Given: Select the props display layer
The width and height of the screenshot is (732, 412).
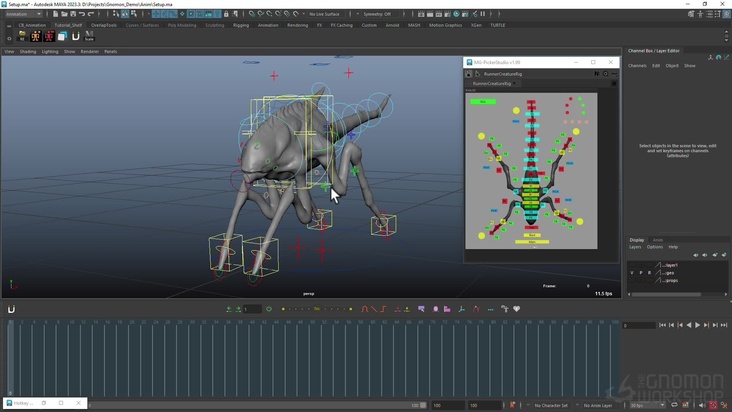Looking at the screenshot, I should [x=671, y=280].
